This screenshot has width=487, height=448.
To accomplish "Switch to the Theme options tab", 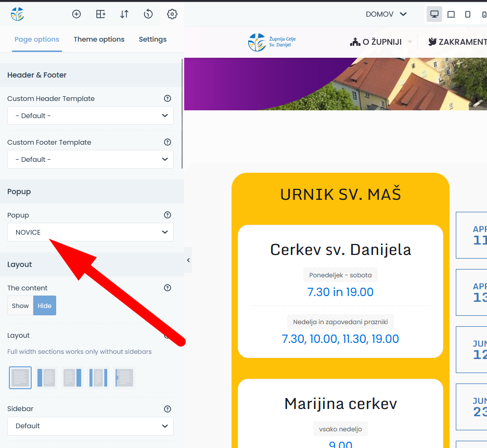I will pos(99,39).
